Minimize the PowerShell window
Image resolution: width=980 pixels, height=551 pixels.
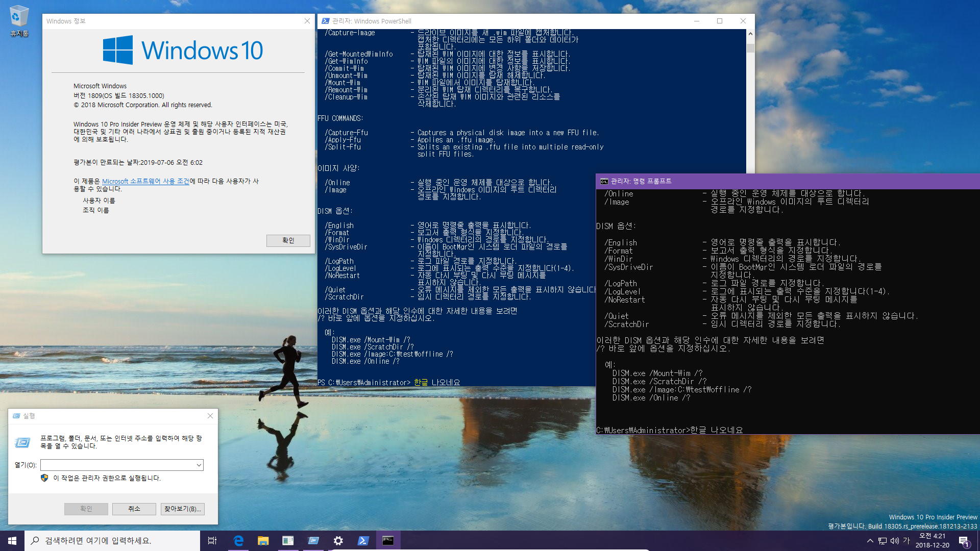tap(696, 21)
